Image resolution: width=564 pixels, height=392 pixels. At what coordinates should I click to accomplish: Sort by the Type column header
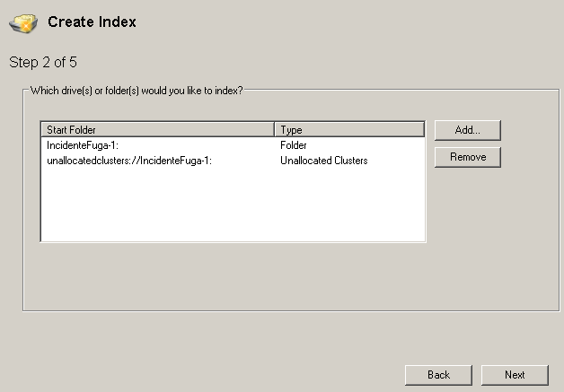click(x=348, y=130)
